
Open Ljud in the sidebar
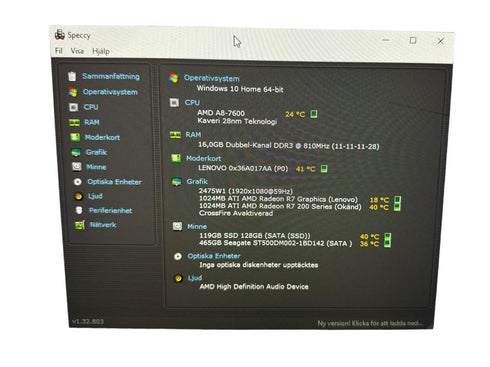[95, 196]
